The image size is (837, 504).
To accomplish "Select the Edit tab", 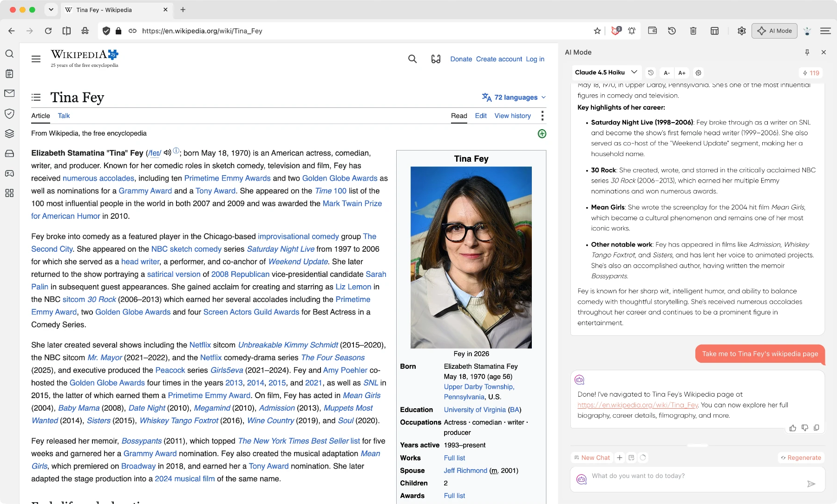I will pos(481,116).
